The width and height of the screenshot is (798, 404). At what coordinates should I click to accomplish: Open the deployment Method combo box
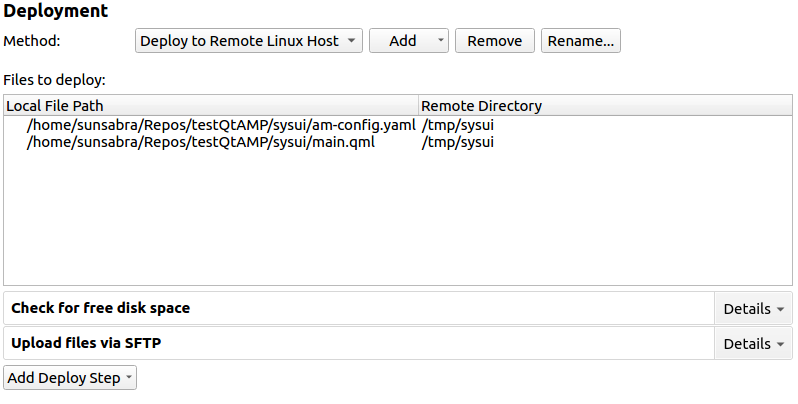point(249,41)
